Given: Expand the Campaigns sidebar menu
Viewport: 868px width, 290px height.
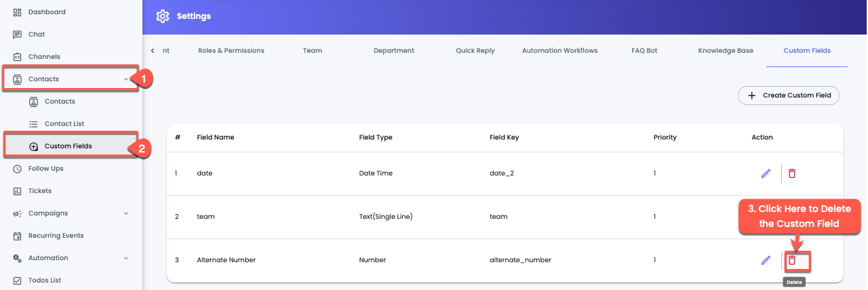Looking at the screenshot, I should (x=125, y=213).
